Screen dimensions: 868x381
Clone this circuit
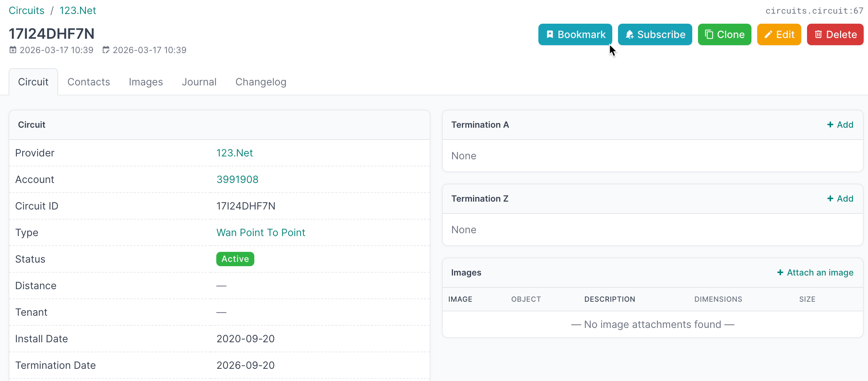point(724,34)
